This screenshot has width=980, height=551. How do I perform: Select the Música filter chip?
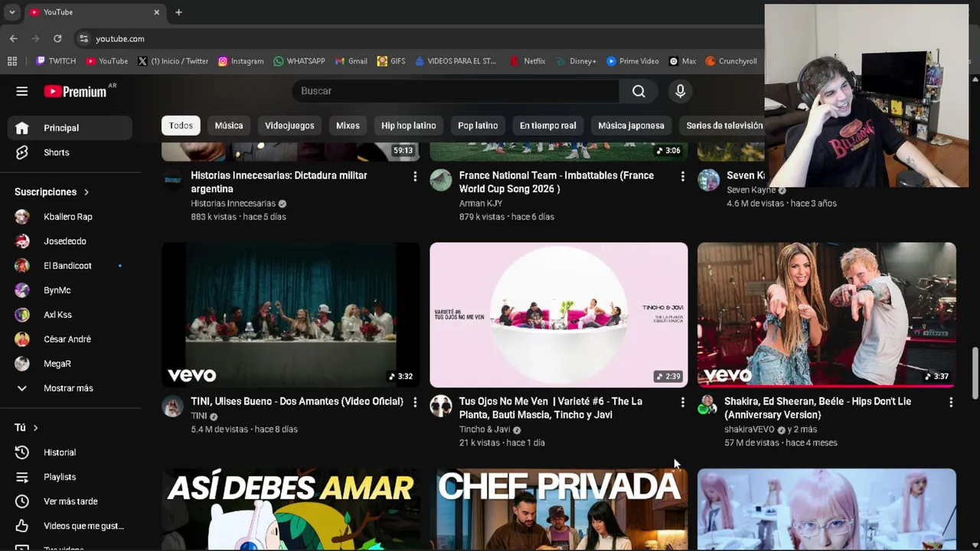[x=229, y=126]
